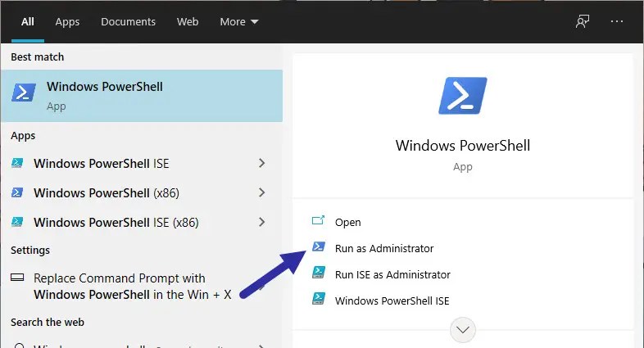Click the feedback person icon
Viewport: 644px width, 348px height.
tap(583, 21)
